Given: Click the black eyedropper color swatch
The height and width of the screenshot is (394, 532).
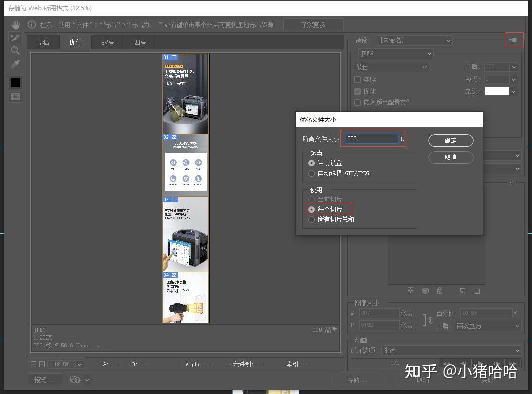Looking at the screenshot, I should coord(15,82).
